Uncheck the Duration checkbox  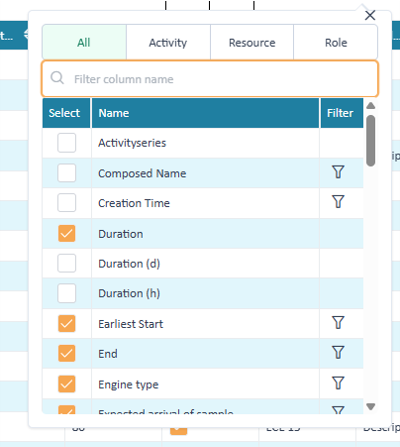[x=66, y=233]
